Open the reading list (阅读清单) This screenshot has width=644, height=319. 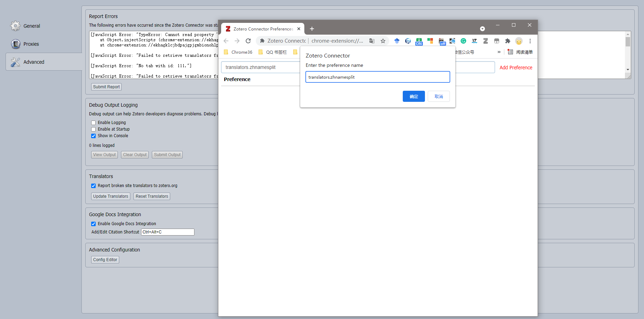520,52
